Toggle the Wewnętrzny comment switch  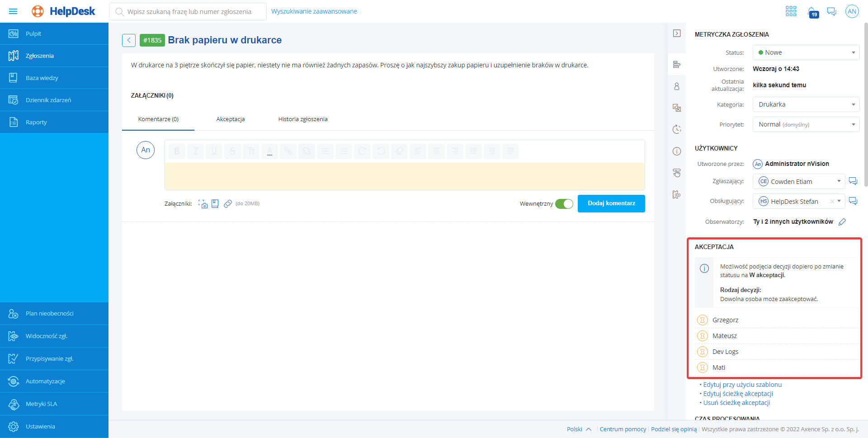coord(564,204)
